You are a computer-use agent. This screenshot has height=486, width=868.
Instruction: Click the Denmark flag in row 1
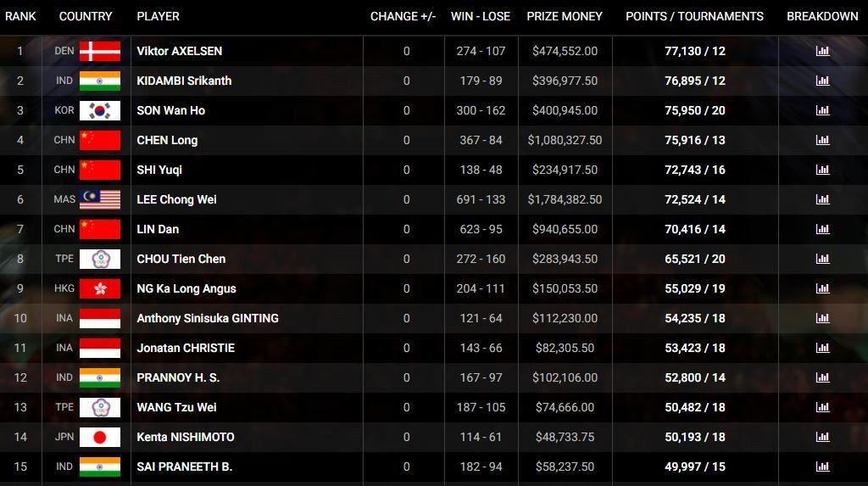tap(100, 51)
